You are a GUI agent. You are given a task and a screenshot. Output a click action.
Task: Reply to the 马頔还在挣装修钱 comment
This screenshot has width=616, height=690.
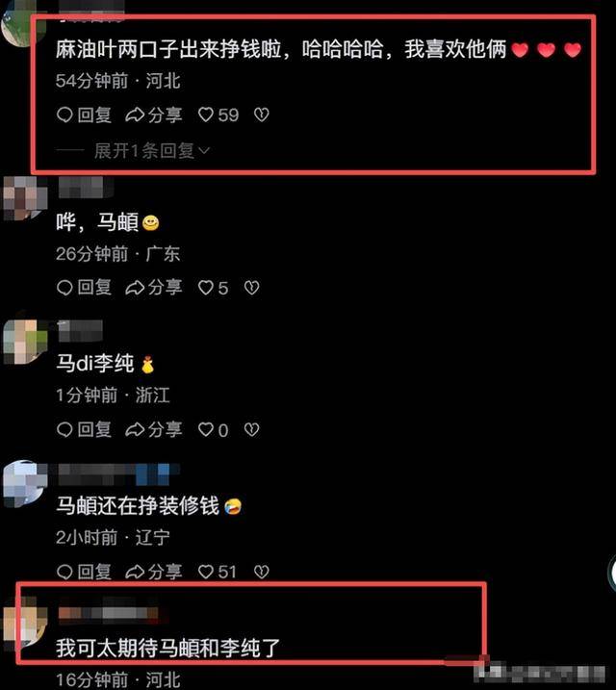[84, 572]
